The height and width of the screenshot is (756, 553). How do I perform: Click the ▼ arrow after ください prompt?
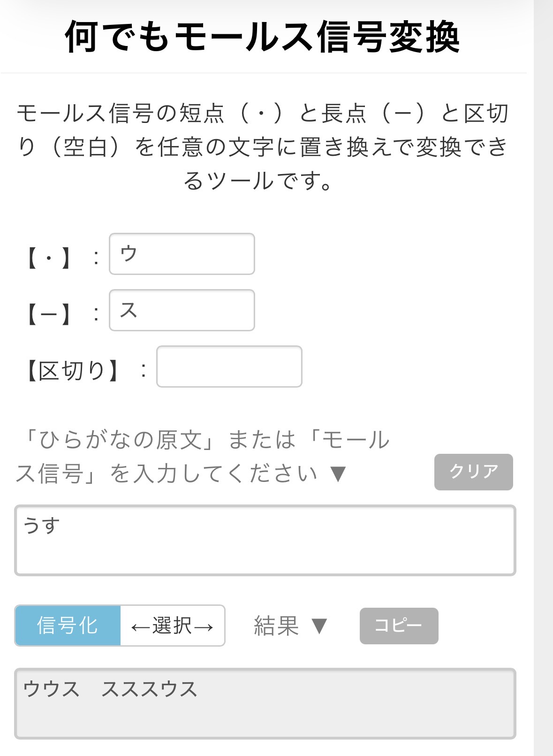click(x=338, y=474)
